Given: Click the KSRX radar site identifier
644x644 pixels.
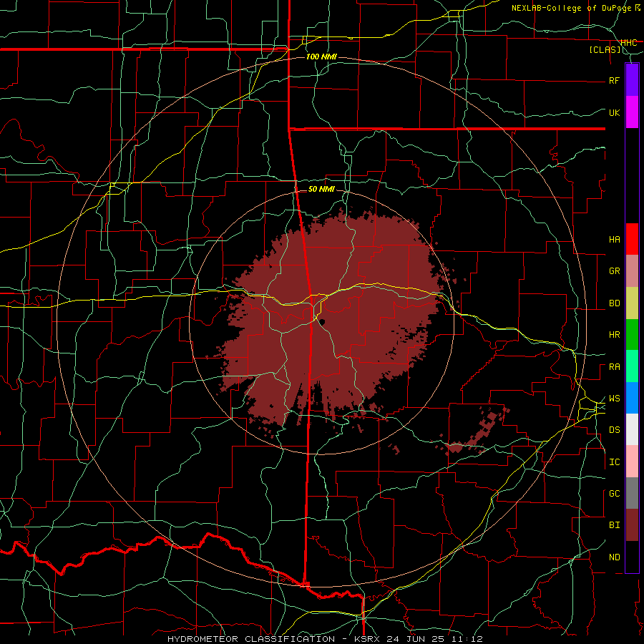Looking at the screenshot, I should pyautogui.click(x=367, y=639).
